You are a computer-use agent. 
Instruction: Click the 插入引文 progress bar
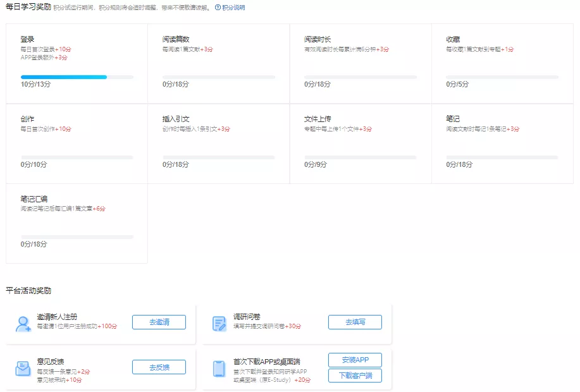coord(218,157)
